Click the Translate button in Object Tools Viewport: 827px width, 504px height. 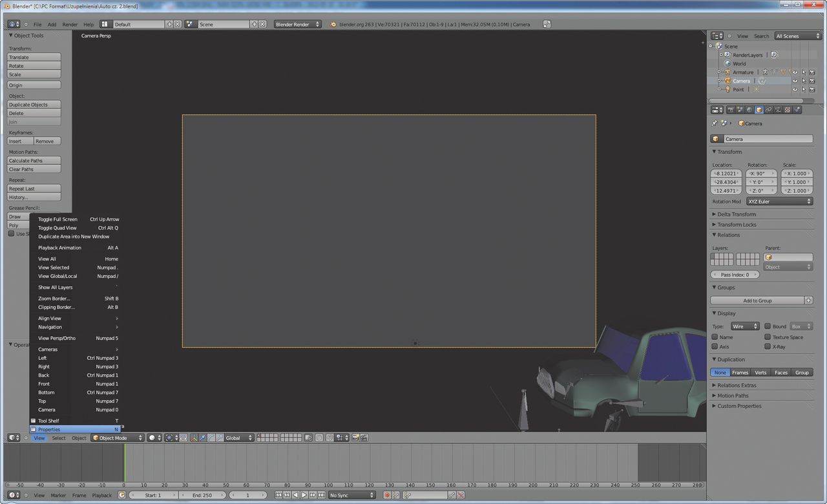[34, 57]
